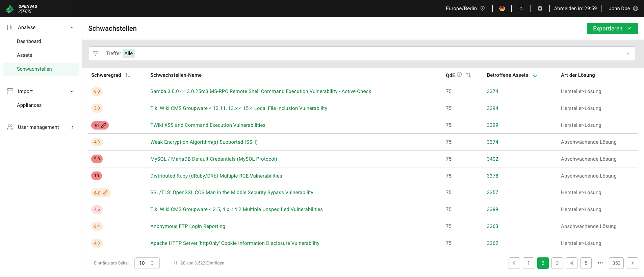
Task: Click the OpenVAS Report logo
Action: 21,8
